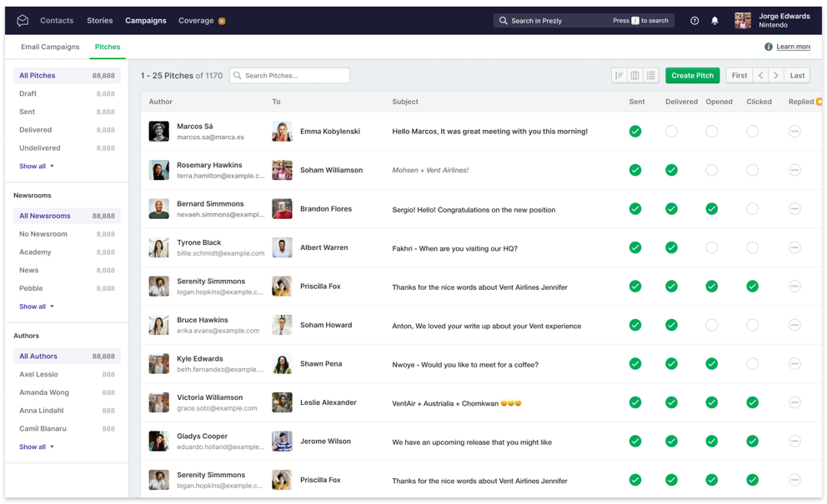Image resolution: width=827 pixels, height=504 pixels.
Task: Click Opened status circle for Albert Warren
Action: tap(711, 247)
